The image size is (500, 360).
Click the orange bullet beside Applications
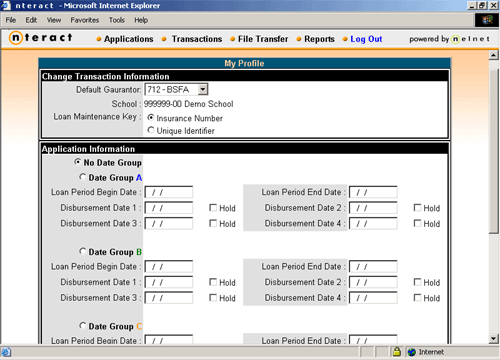point(99,39)
